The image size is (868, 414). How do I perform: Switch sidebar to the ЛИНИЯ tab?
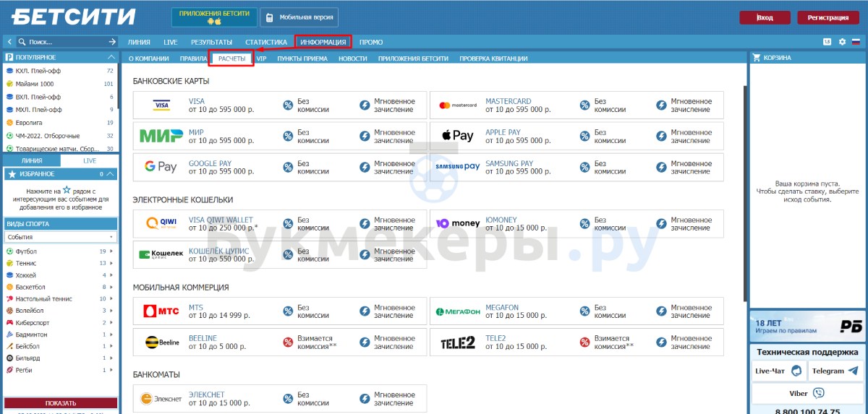point(31,160)
